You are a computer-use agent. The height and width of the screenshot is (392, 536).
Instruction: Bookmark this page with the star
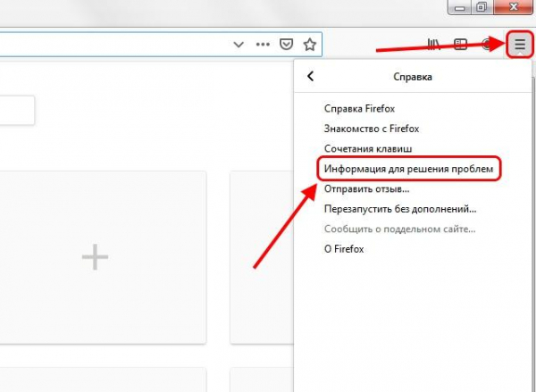pos(310,45)
